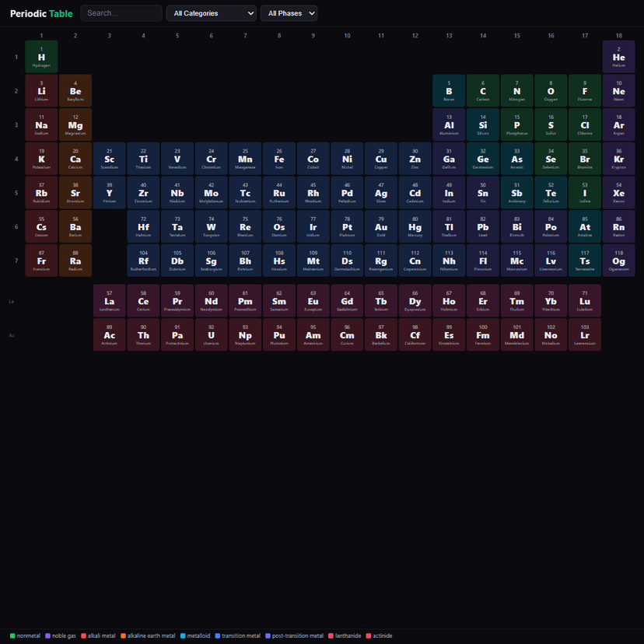Click the Iodine (I) tile
This screenshot has height=644, width=644.
point(585,193)
